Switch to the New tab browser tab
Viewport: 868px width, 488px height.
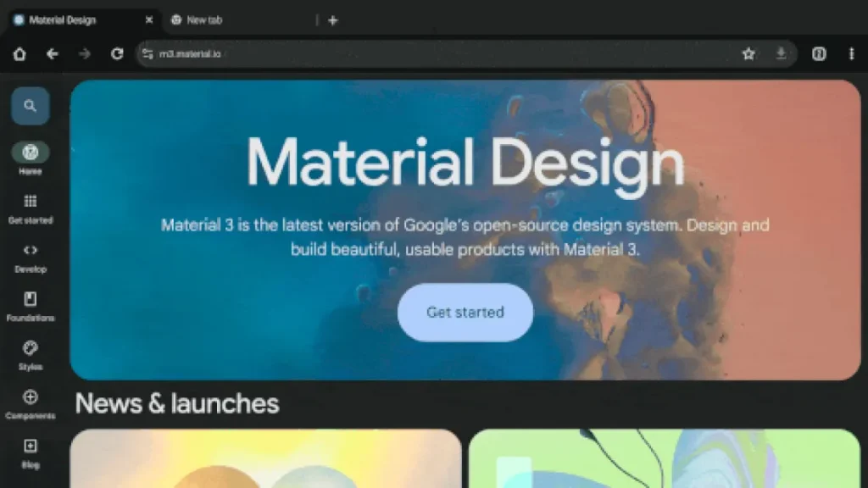coord(203,20)
